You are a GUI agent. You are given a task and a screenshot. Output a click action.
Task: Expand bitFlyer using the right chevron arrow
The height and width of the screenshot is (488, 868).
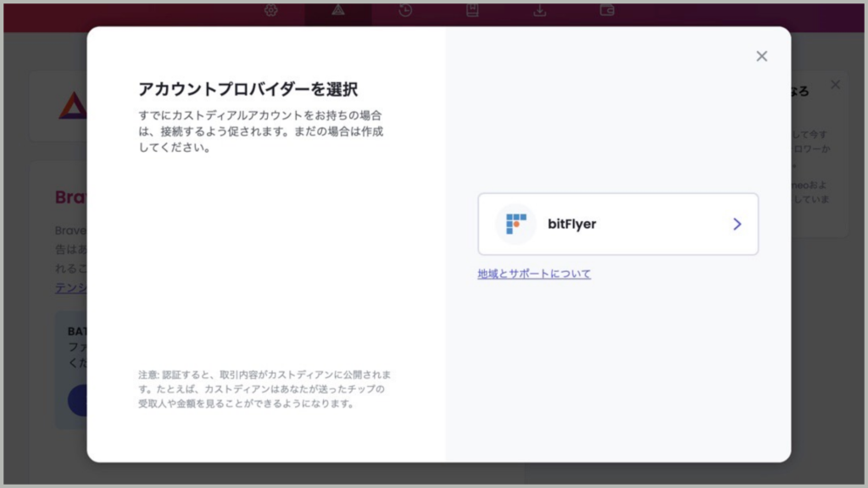(737, 224)
